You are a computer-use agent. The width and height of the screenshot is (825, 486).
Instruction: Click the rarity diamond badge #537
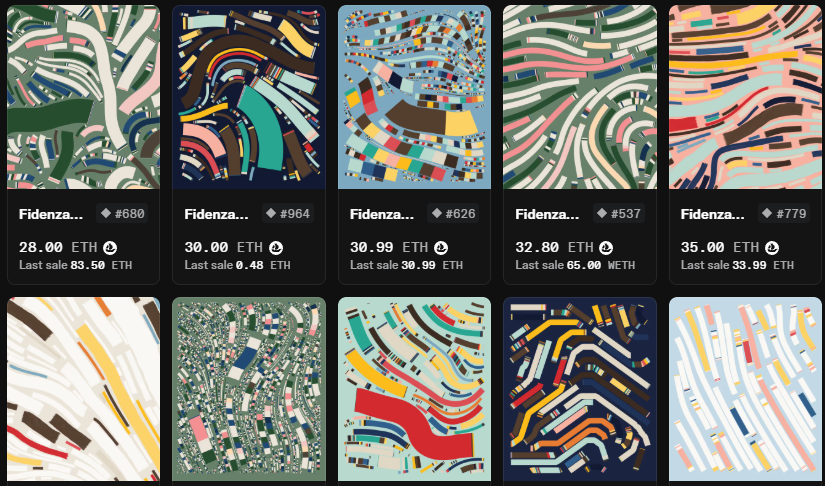619,213
